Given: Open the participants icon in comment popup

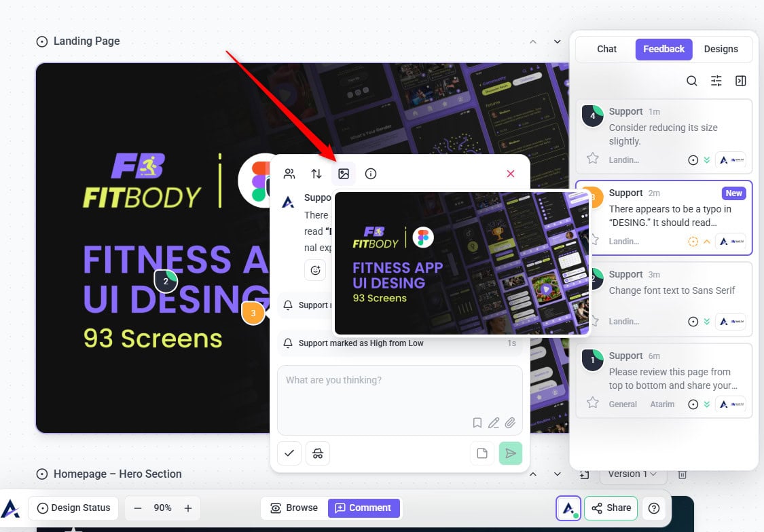Looking at the screenshot, I should point(289,174).
